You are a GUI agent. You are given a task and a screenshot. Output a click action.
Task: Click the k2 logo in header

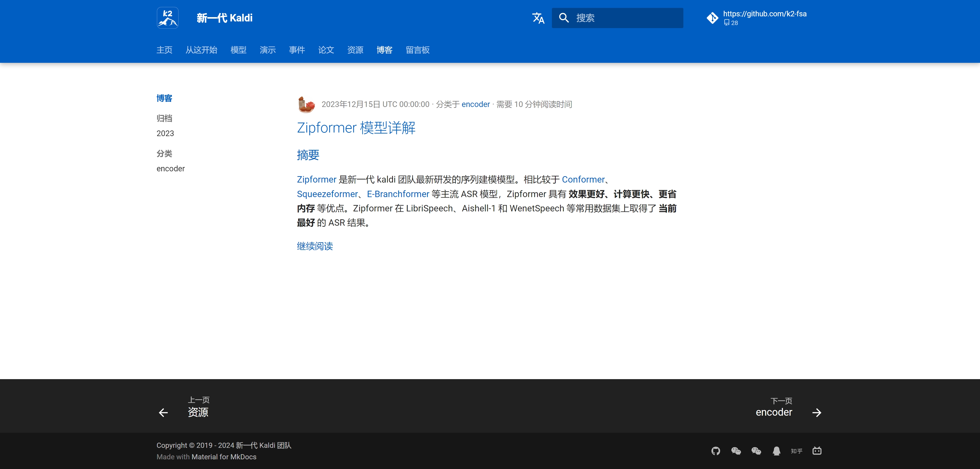click(x=167, y=18)
